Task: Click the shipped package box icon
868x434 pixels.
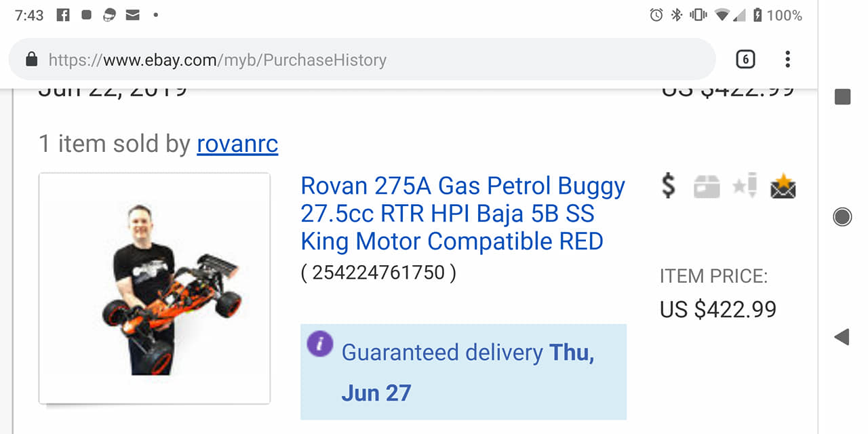Action: point(706,187)
